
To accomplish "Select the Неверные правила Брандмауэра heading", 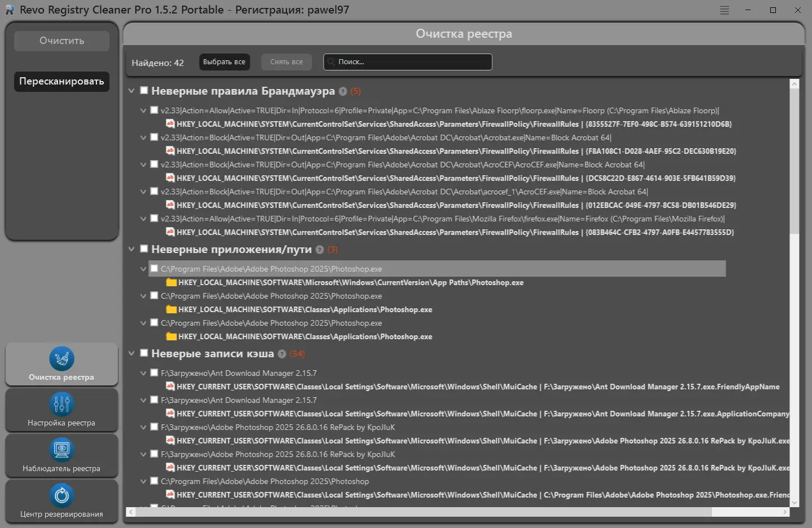I will 243,91.
